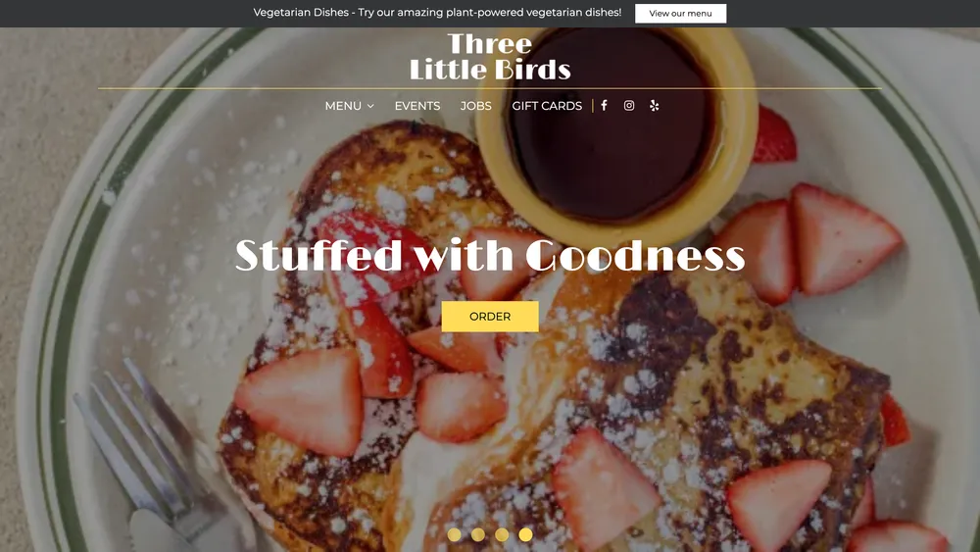Screen dimensions: 980x552
Task: Select the third carousel dot indicator
Action: tap(502, 534)
